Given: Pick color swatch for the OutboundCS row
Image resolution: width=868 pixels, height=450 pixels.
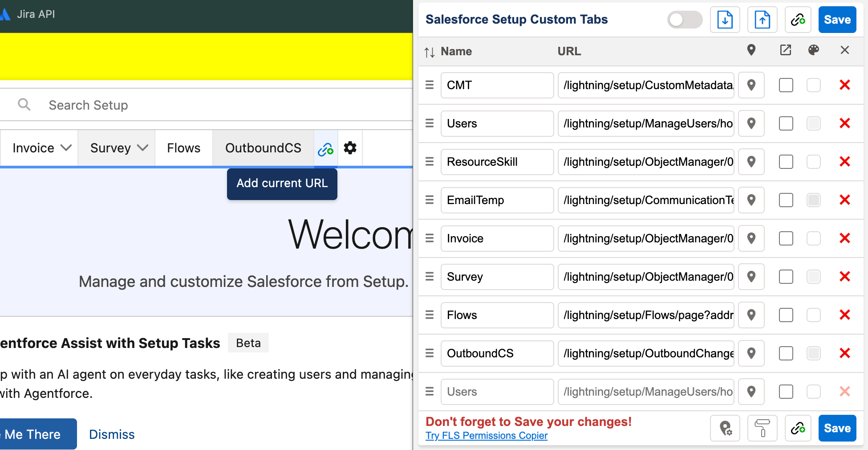Looking at the screenshot, I should [x=814, y=353].
